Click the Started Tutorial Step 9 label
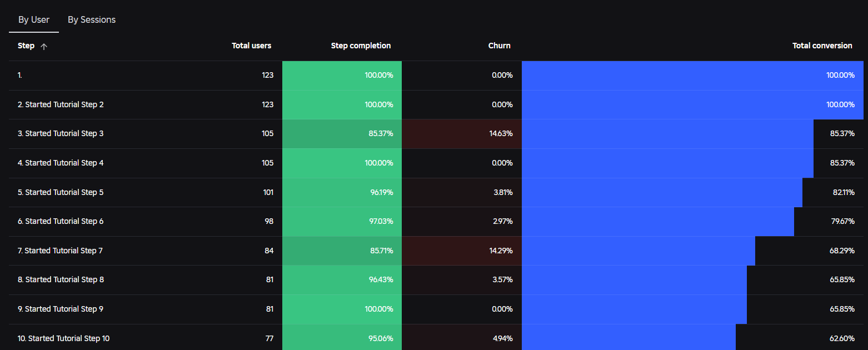The width and height of the screenshot is (868, 350). click(61, 309)
